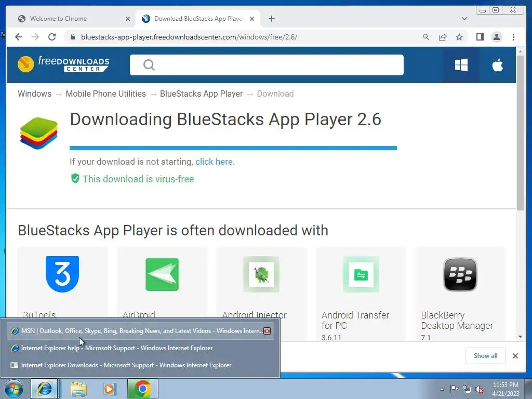Open BlueStacks App Player breadcrumb
Viewport: 532px width, 399px height.
click(202, 94)
